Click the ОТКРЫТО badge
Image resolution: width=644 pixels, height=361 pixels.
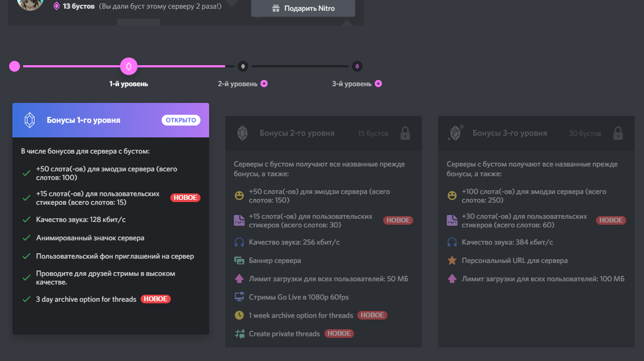[x=181, y=120]
